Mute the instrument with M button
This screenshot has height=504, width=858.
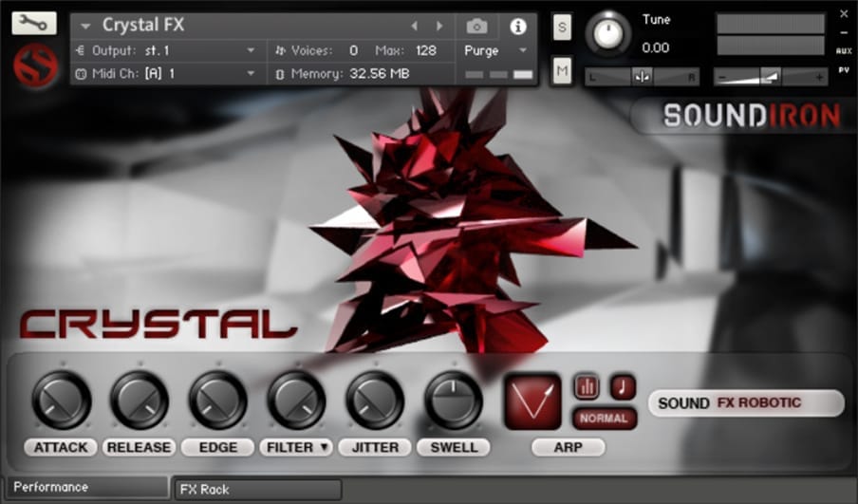click(x=562, y=69)
